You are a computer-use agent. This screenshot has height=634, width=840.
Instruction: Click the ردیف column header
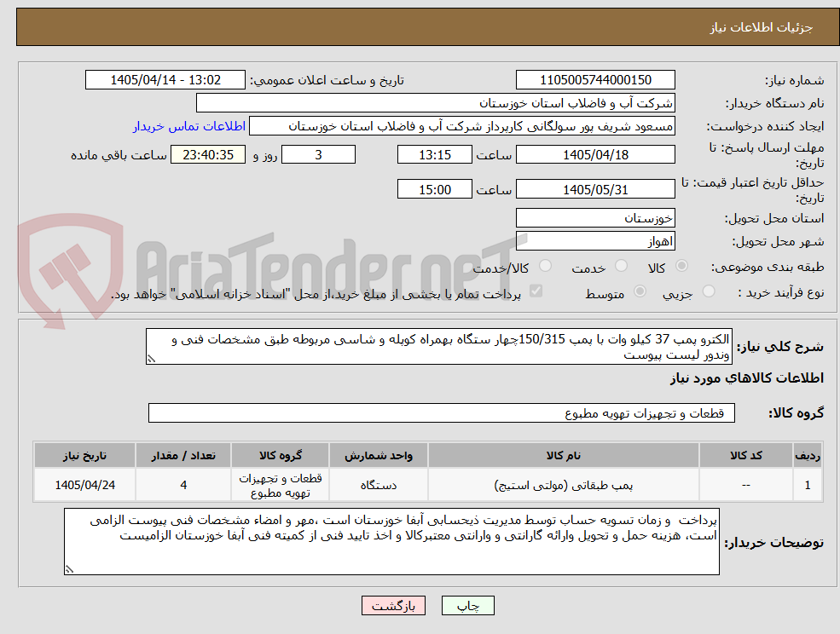(808, 455)
